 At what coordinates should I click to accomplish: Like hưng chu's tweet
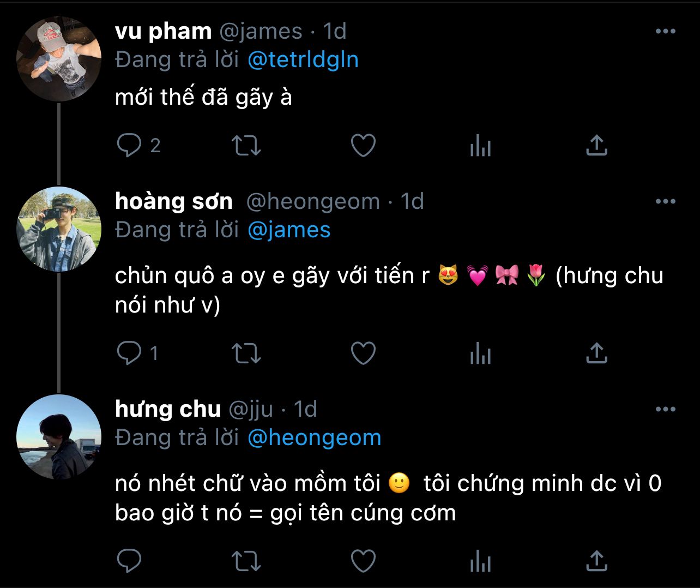tap(363, 561)
